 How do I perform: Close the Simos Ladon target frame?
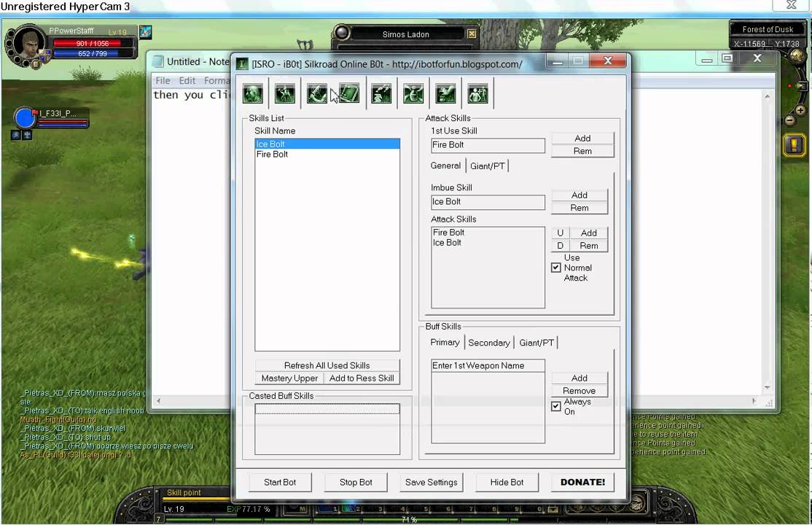coord(472,34)
